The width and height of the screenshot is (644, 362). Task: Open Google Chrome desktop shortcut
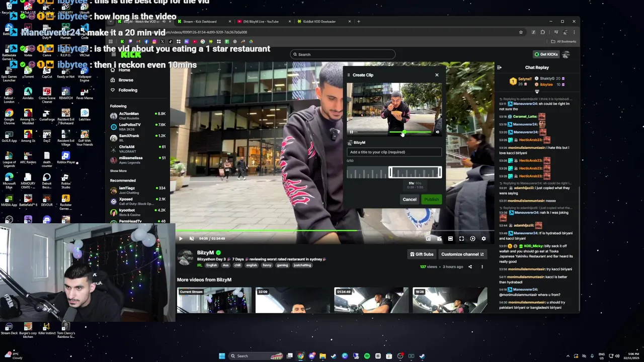(x=9, y=117)
